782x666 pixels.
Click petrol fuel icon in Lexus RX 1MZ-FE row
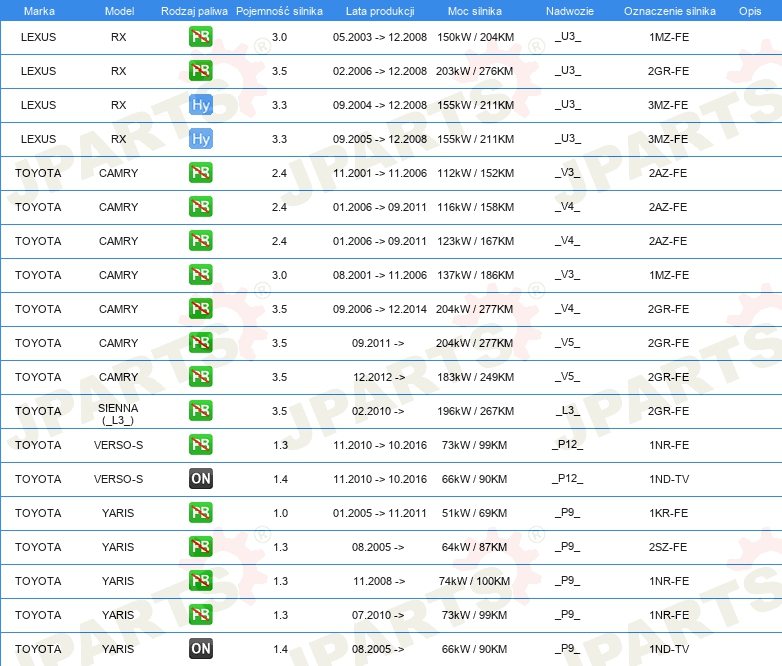pyautogui.click(x=200, y=36)
